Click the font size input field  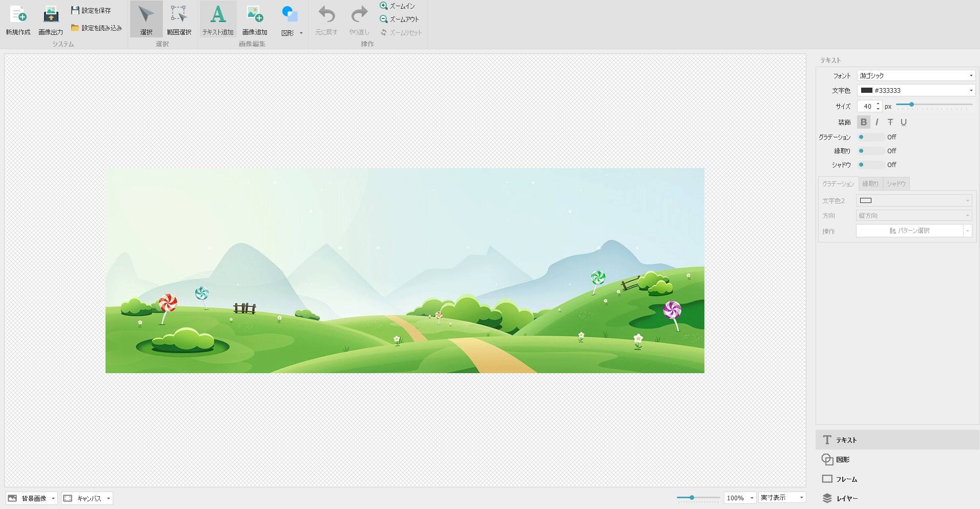[866, 106]
